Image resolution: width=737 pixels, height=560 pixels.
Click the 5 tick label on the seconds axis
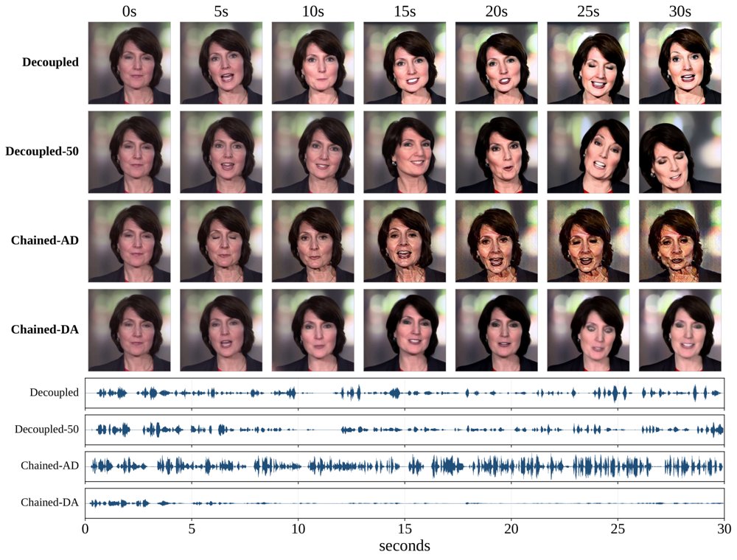click(x=192, y=529)
